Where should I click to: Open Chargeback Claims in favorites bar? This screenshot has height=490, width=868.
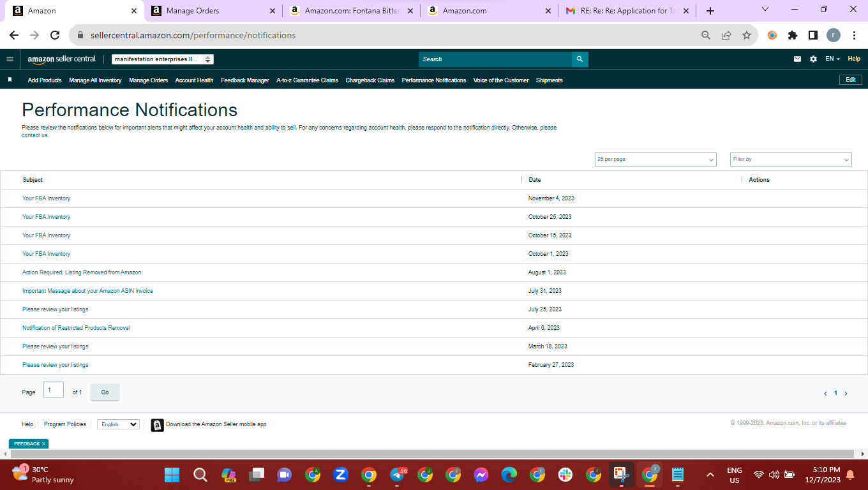pyautogui.click(x=370, y=80)
